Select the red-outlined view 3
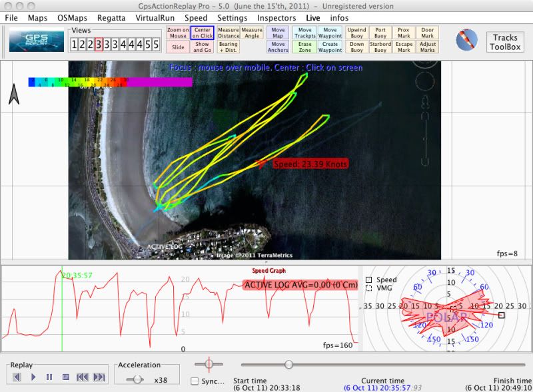Screen dimensions: 533x392 [x=99, y=45]
